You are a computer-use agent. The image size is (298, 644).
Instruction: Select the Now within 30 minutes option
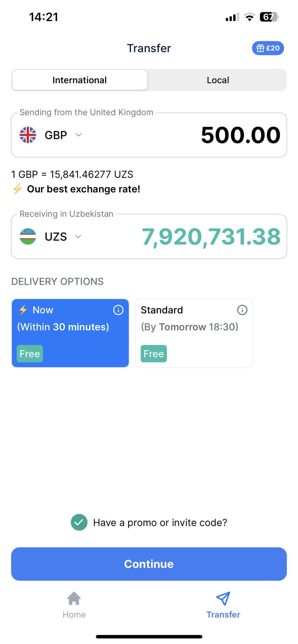click(x=70, y=333)
